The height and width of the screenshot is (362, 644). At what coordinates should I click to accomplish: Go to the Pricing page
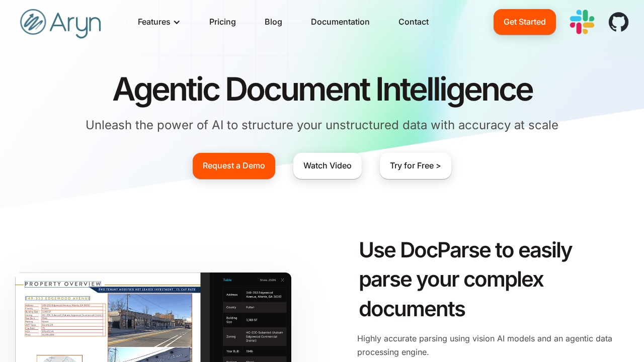(222, 22)
